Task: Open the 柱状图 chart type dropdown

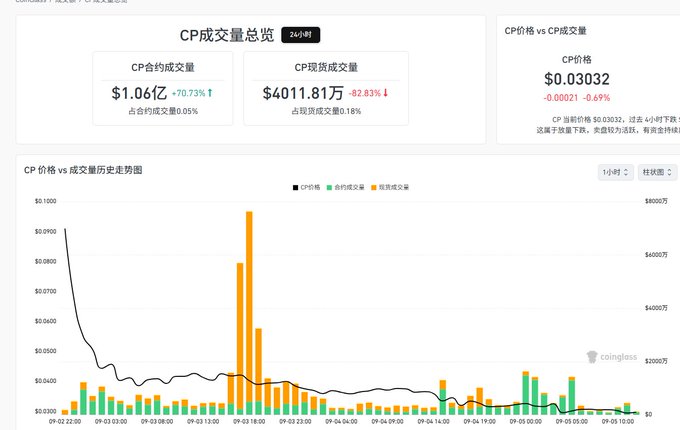Action: point(657,172)
